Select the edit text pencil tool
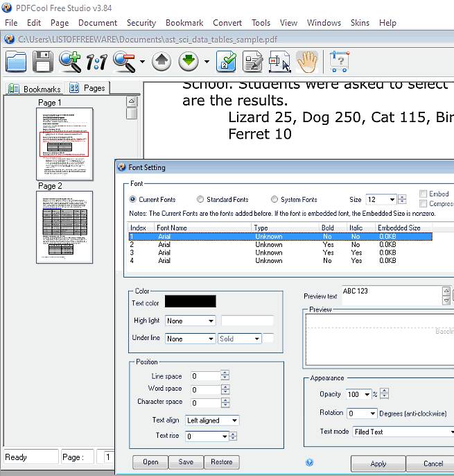 (253, 62)
